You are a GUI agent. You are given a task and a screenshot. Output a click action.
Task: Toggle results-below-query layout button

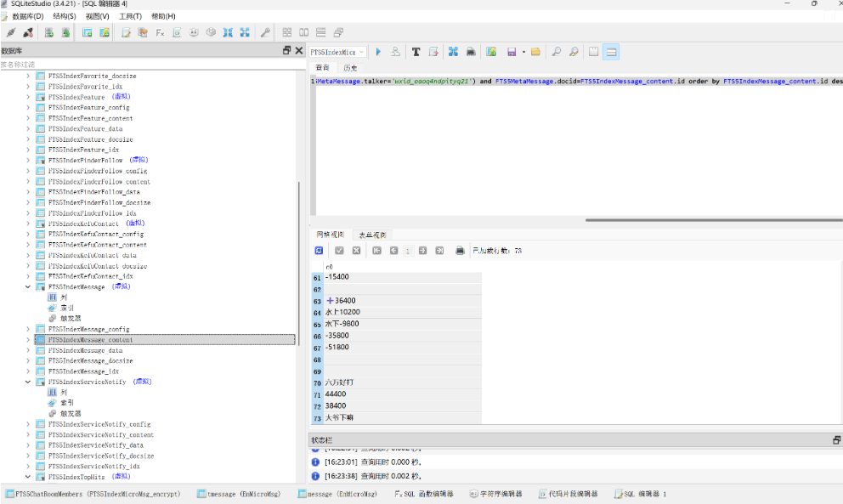611,52
